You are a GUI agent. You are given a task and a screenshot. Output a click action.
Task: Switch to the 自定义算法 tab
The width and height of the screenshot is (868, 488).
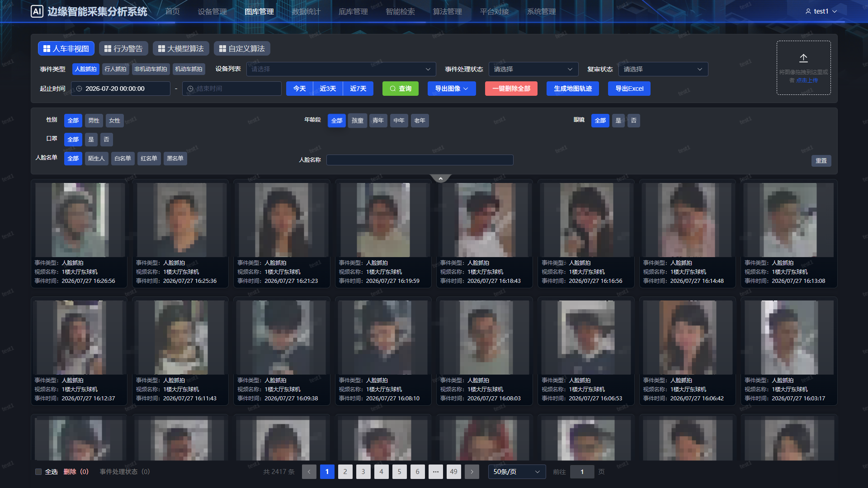pyautogui.click(x=242, y=48)
